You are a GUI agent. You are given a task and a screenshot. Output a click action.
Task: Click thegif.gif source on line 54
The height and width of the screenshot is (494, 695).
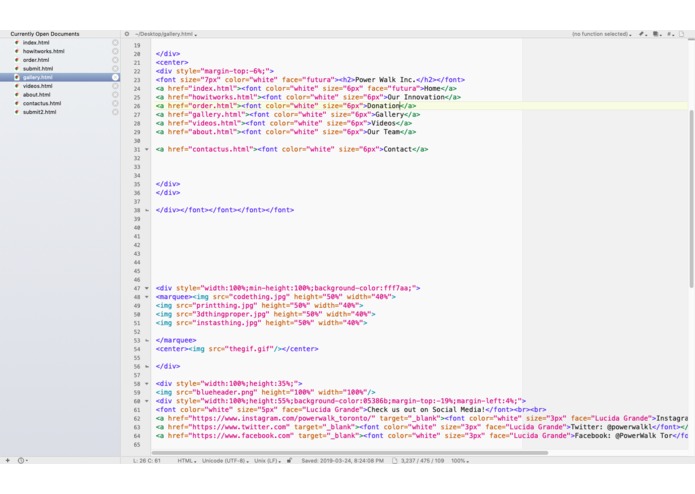(251, 349)
